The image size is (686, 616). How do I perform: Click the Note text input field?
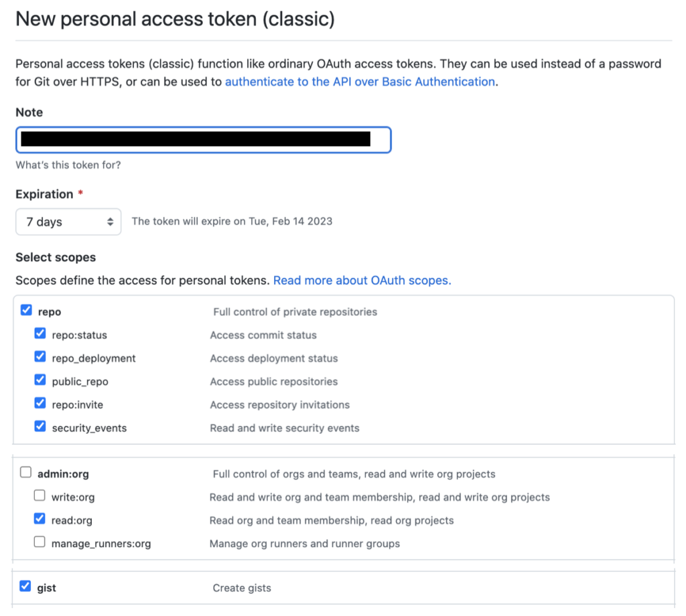pyautogui.click(x=203, y=140)
